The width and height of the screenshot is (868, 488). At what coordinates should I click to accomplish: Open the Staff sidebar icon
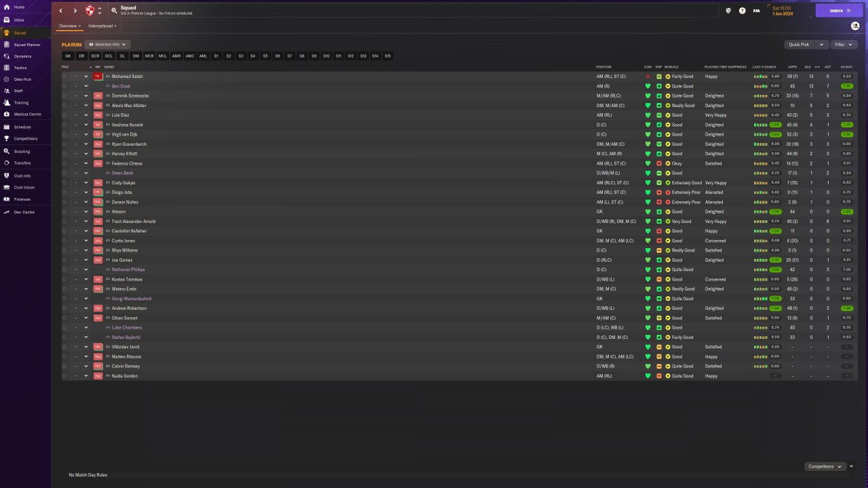click(x=6, y=91)
